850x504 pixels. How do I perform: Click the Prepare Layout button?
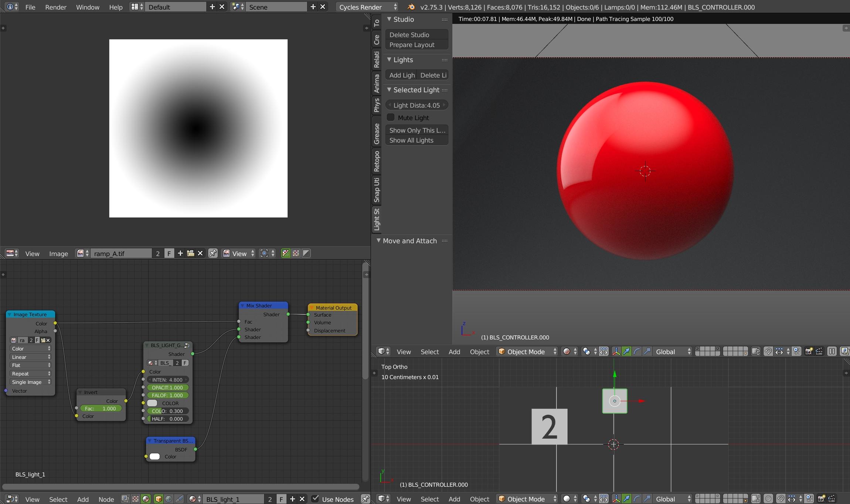click(x=416, y=44)
